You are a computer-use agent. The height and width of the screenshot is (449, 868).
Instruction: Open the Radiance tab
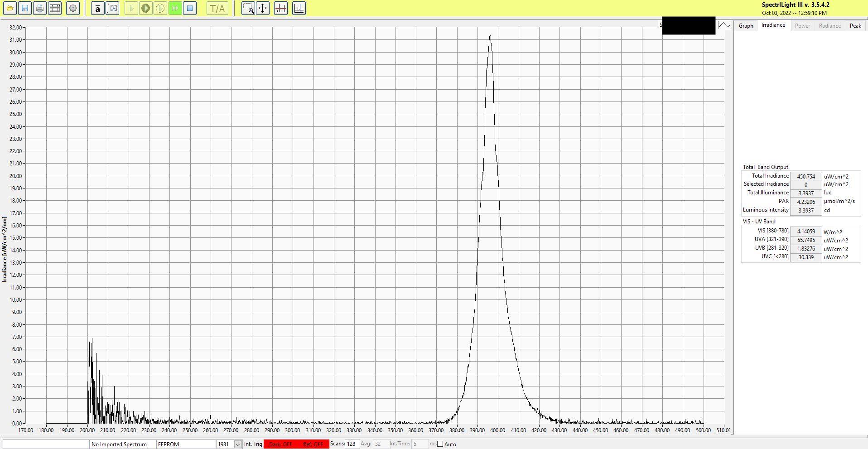[x=829, y=26]
